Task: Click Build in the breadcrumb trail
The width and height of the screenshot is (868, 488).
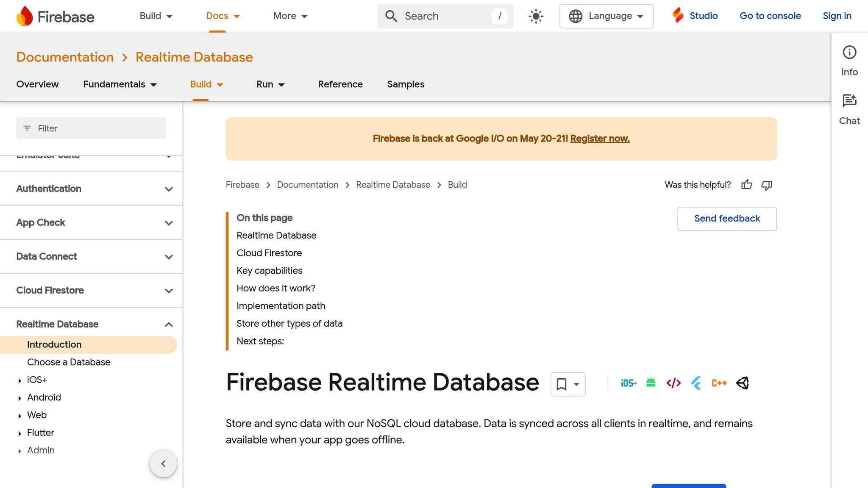Action: coord(457,185)
